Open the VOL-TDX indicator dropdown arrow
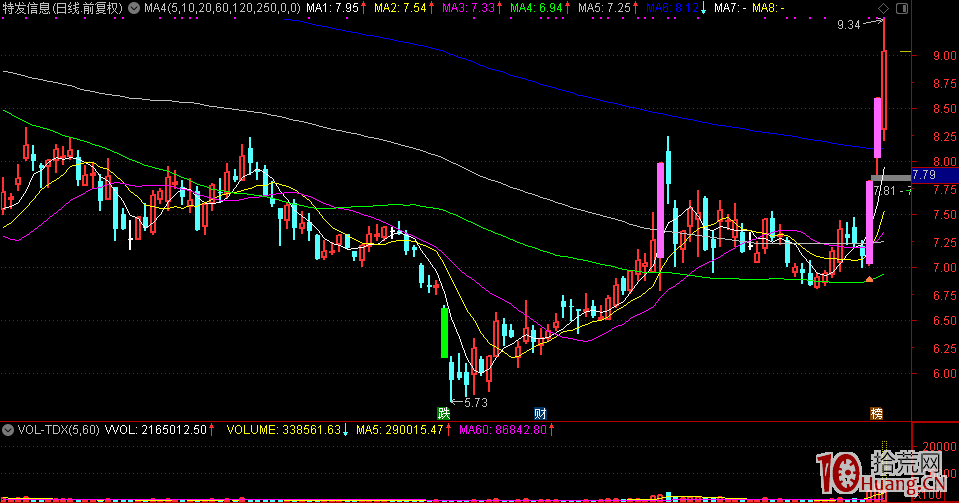Viewport: 959px width, 503px height. pyautogui.click(x=8, y=430)
